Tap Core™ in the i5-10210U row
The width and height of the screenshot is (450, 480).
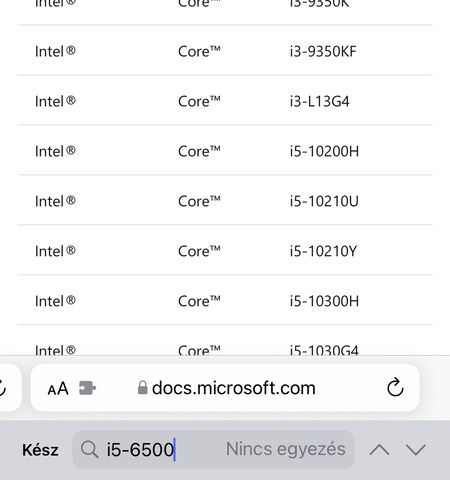(199, 201)
